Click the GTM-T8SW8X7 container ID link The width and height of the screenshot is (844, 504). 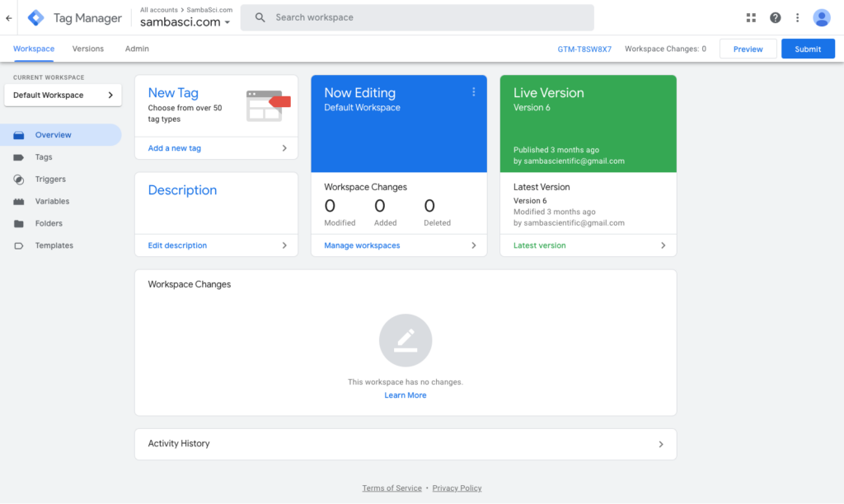coord(584,49)
